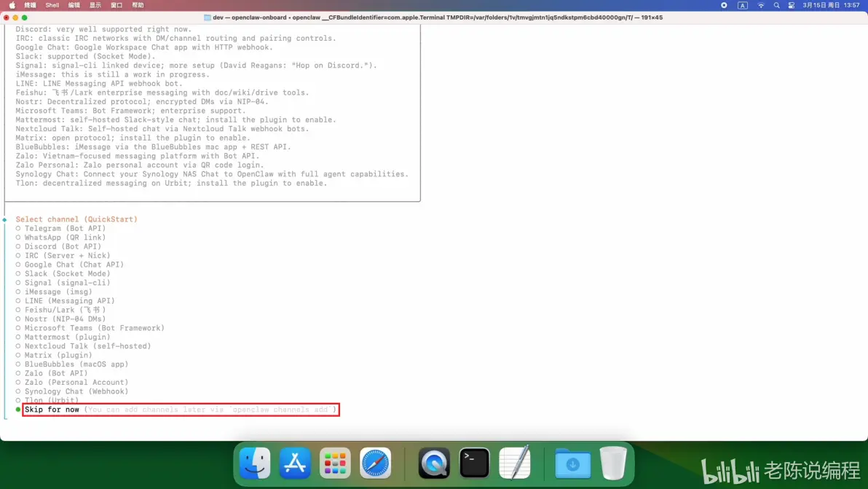The width and height of the screenshot is (868, 489).
Task: Open the 帮助 (Help) menu
Action: pyautogui.click(x=138, y=5)
